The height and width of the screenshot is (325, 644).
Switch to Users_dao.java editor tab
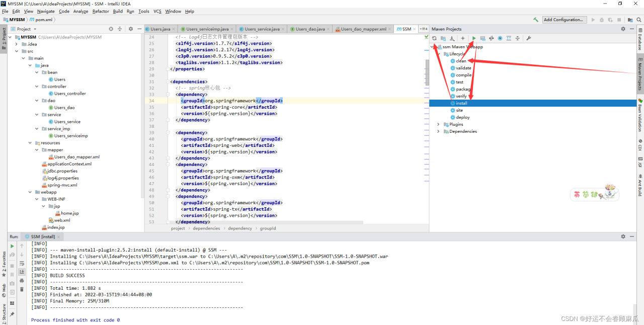coord(310,29)
